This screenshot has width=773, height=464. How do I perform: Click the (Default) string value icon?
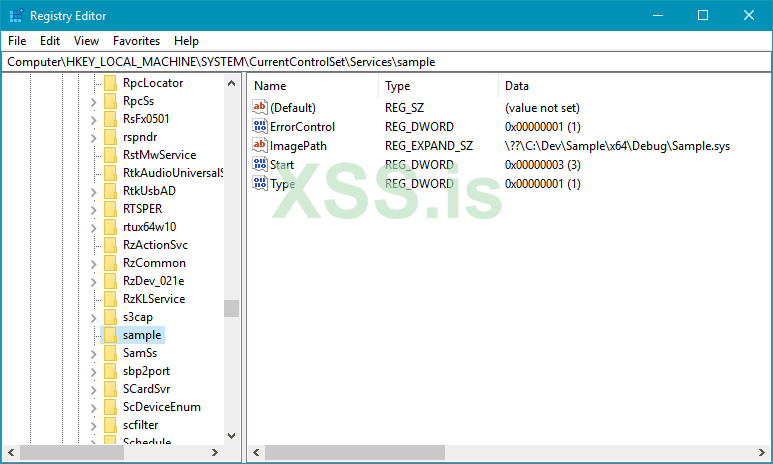pos(260,107)
